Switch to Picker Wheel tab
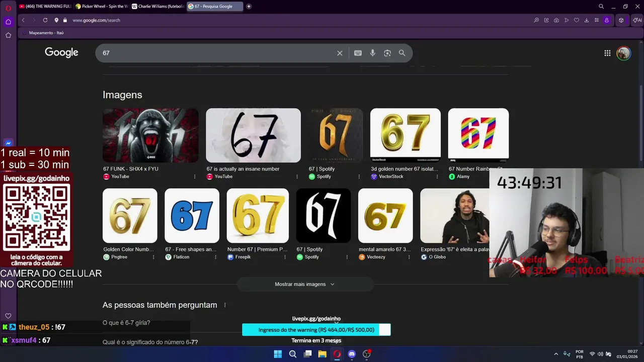 point(102,7)
